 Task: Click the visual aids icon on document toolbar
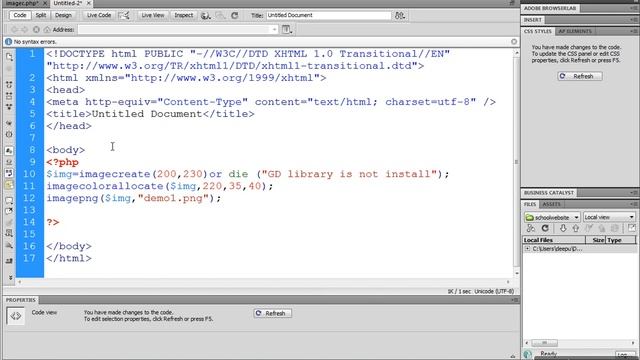pos(221,16)
